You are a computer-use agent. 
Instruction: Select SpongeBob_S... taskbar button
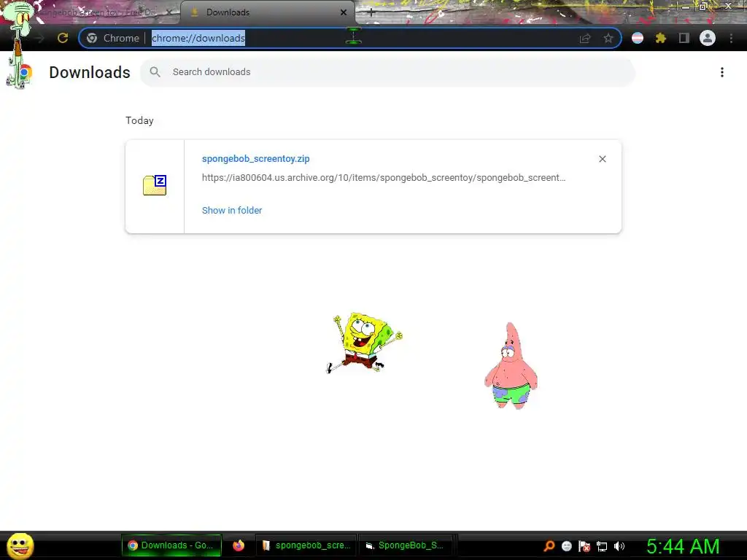point(405,545)
